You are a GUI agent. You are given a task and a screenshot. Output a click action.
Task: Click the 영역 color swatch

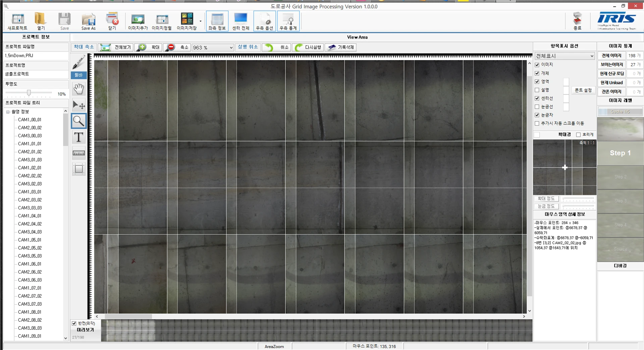coord(566,82)
